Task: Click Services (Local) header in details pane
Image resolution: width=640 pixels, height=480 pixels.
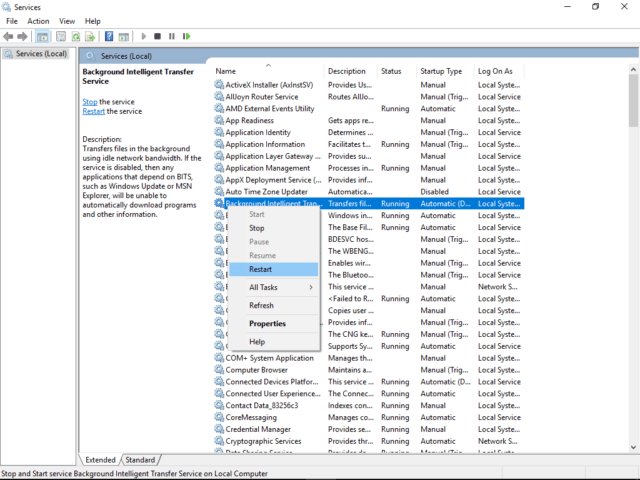Action: (126, 56)
